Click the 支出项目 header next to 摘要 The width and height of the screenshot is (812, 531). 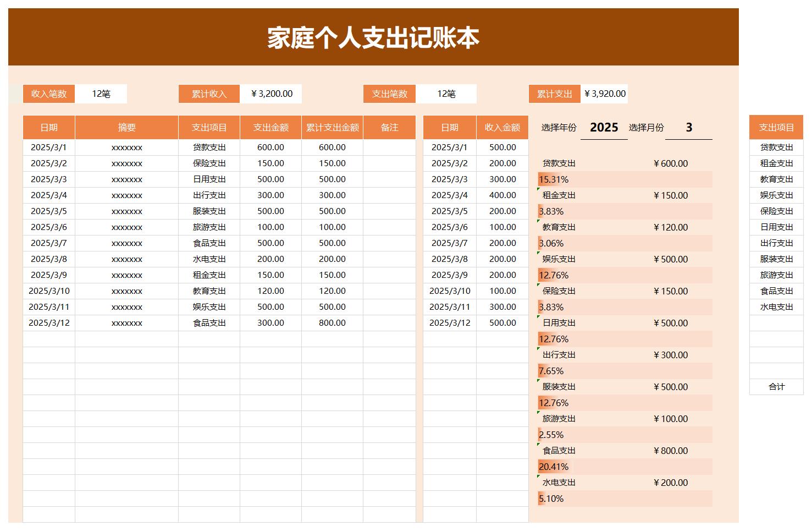209,127
